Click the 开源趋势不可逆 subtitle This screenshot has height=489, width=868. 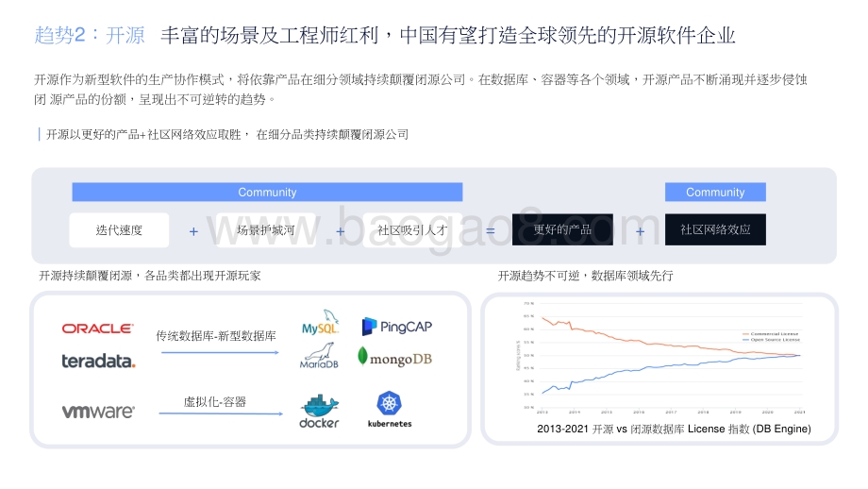coord(585,276)
